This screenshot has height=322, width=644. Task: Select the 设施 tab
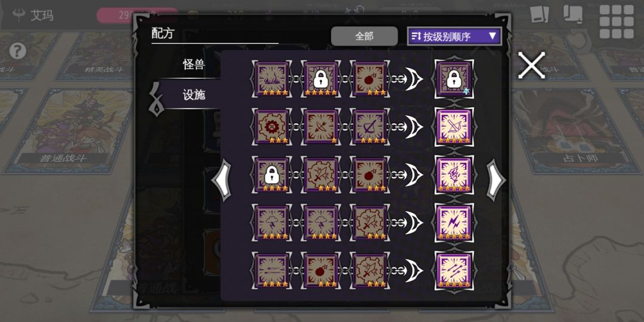point(194,95)
